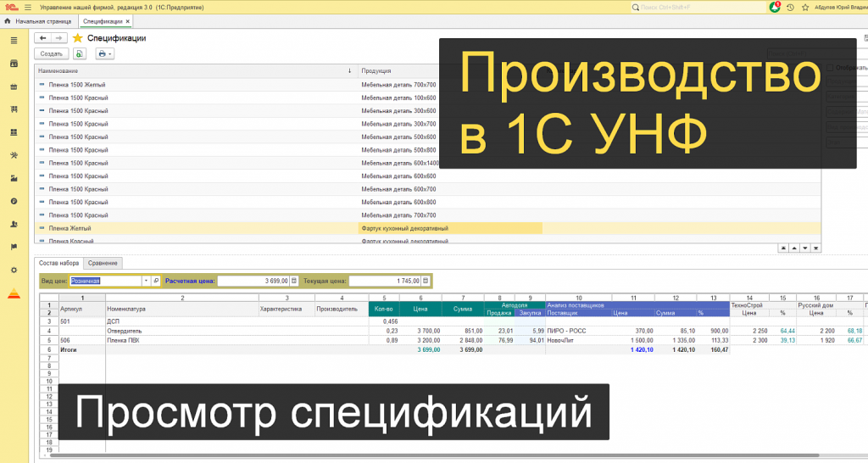Click the orange pyramid icon in sidebar

pyautogui.click(x=14, y=293)
